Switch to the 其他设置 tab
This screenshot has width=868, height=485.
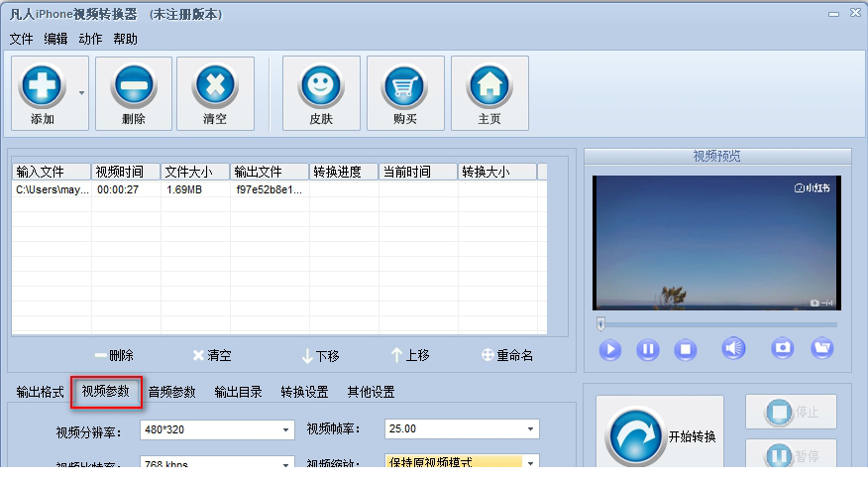click(371, 392)
